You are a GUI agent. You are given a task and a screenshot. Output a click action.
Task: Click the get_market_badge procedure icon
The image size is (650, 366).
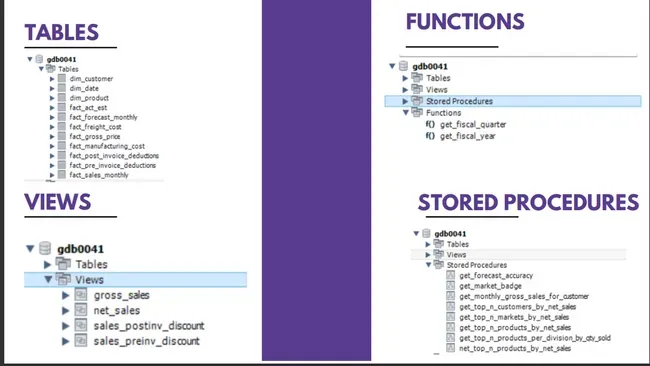point(451,286)
